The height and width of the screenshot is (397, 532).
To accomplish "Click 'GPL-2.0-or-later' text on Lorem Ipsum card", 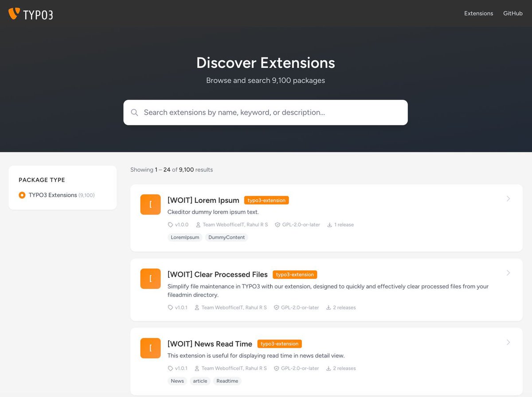I will pos(301,225).
